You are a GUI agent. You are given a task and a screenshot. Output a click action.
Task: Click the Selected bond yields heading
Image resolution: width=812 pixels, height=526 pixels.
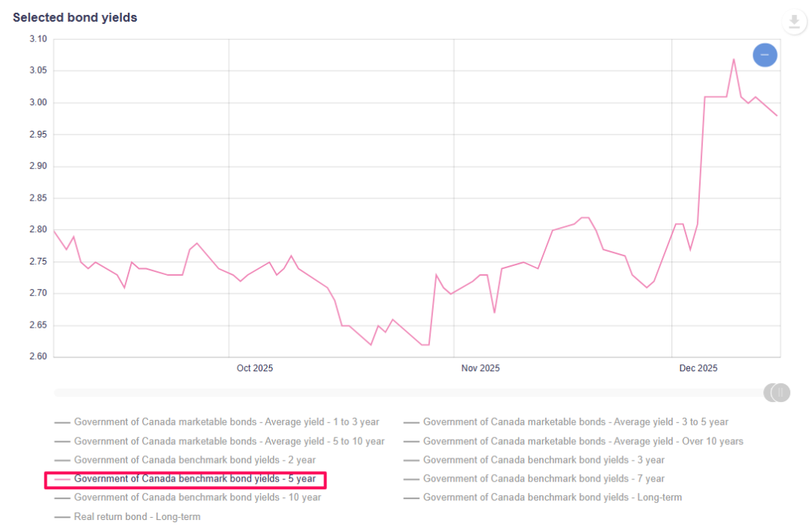[x=75, y=17]
